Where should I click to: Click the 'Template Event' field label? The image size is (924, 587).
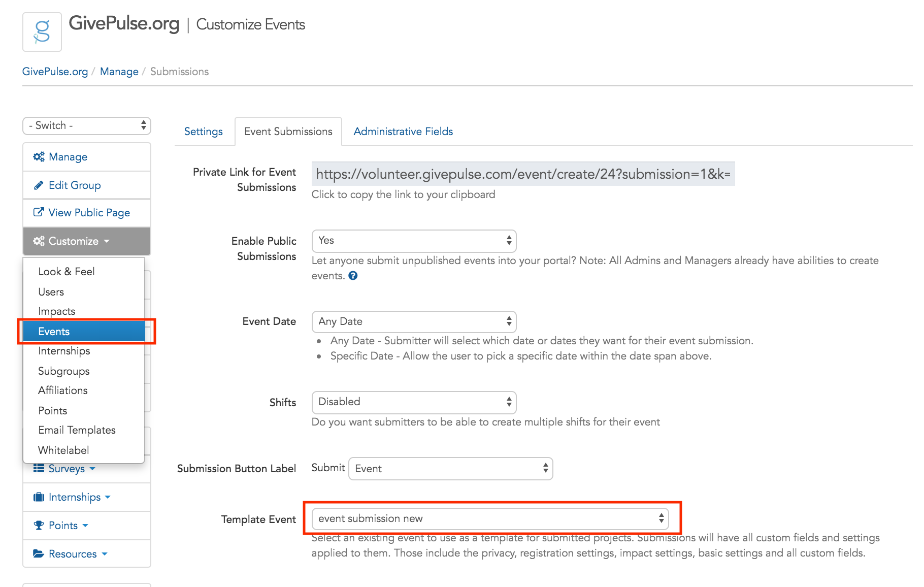258,519
